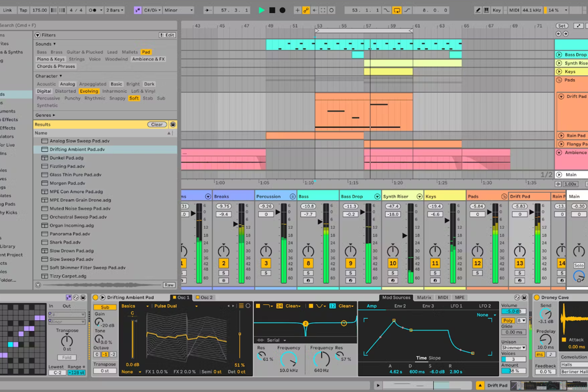Click the Stop button in the transport
The height and width of the screenshot is (392, 588).
272,10
